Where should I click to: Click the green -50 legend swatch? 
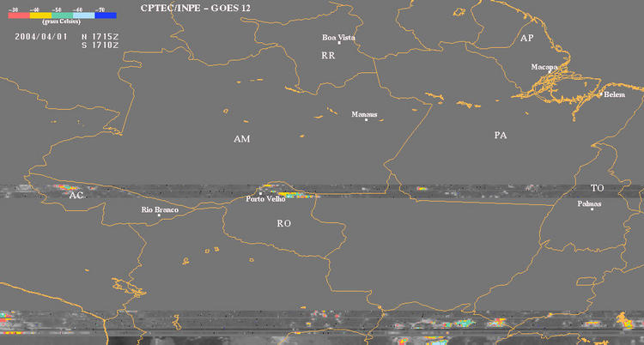pyautogui.click(x=63, y=15)
